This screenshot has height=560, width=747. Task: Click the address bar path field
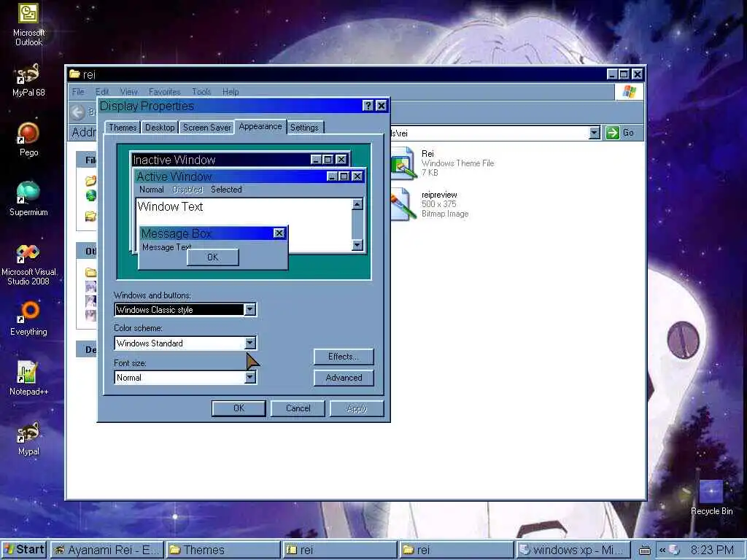tap(489, 133)
